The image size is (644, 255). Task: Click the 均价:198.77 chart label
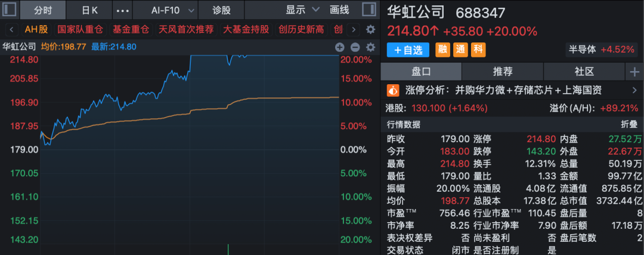pyautogui.click(x=64, y=47)
